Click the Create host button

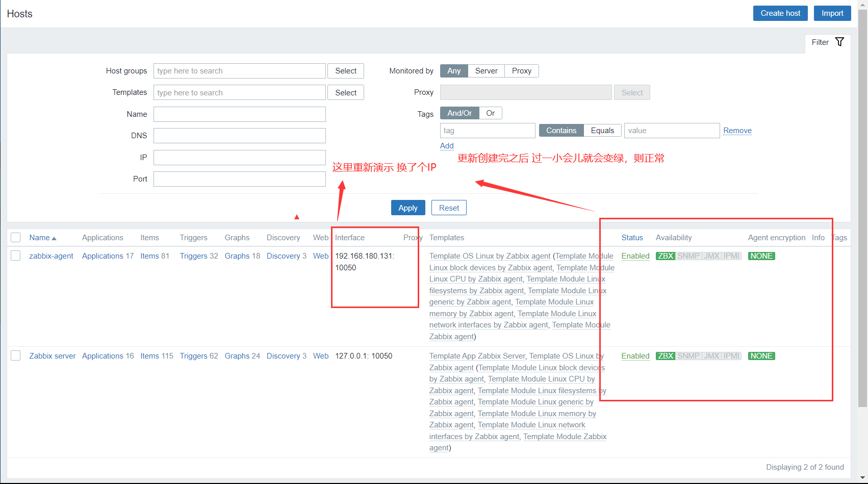tap(780, 13)
